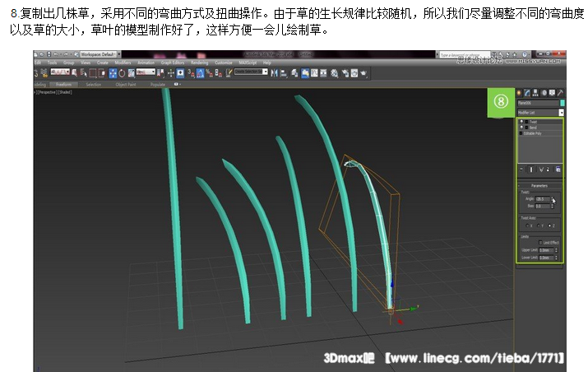Open the Create command panel tab

(519, 92)
